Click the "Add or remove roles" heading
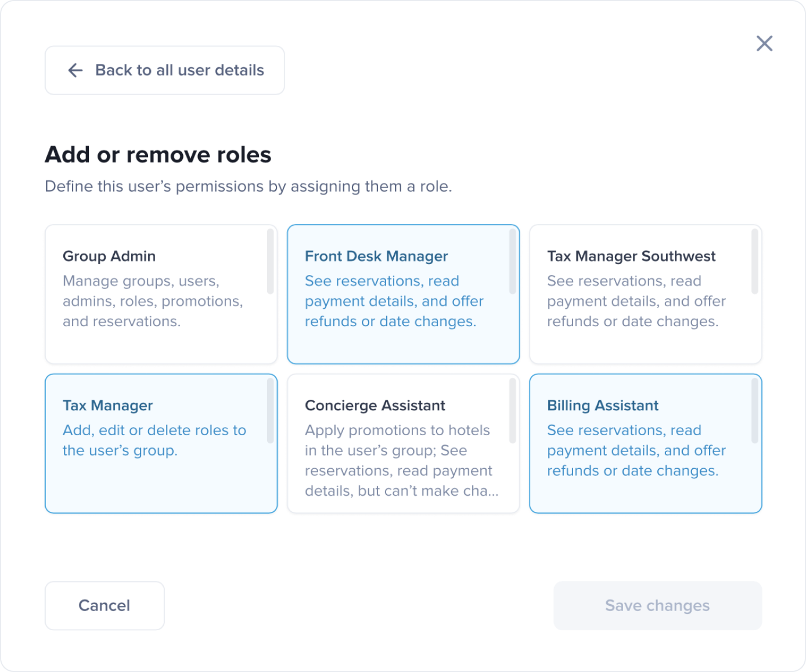 coord(158,155)
